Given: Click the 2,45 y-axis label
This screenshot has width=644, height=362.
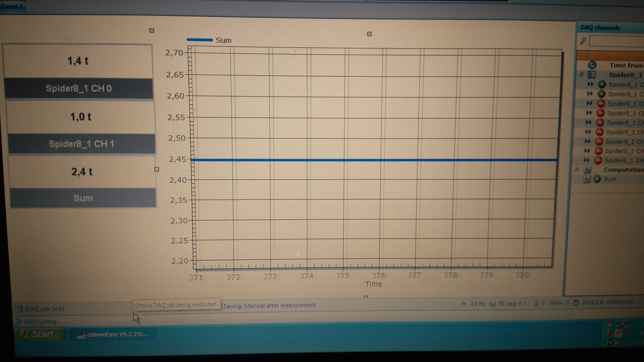Looking at the screenshot, I should 178,159.
